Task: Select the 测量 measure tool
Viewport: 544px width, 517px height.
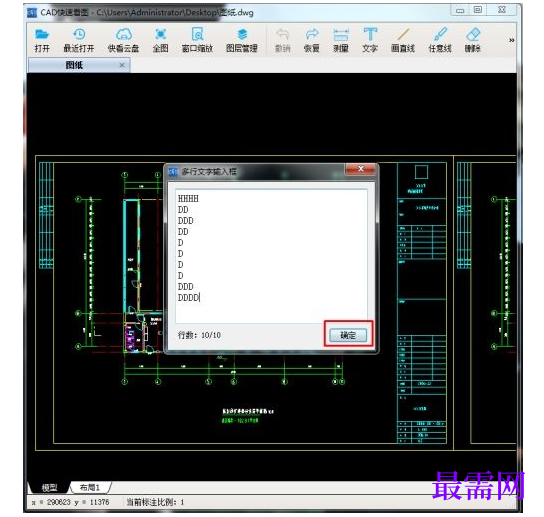Action: 341,41
